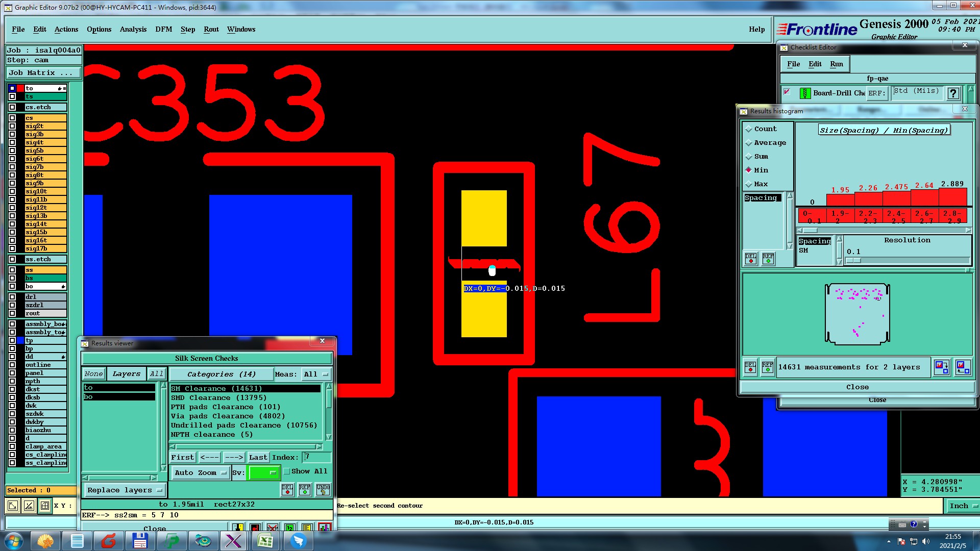
Task: Open the Analysis menu
Action: 133,29
